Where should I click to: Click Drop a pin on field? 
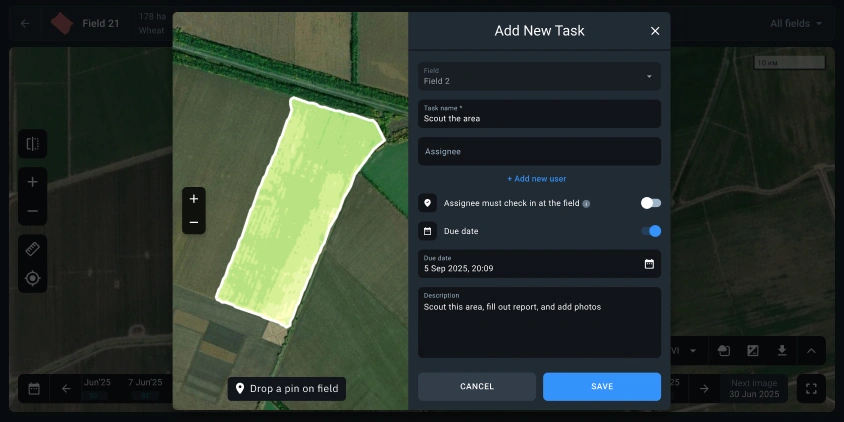287,389
